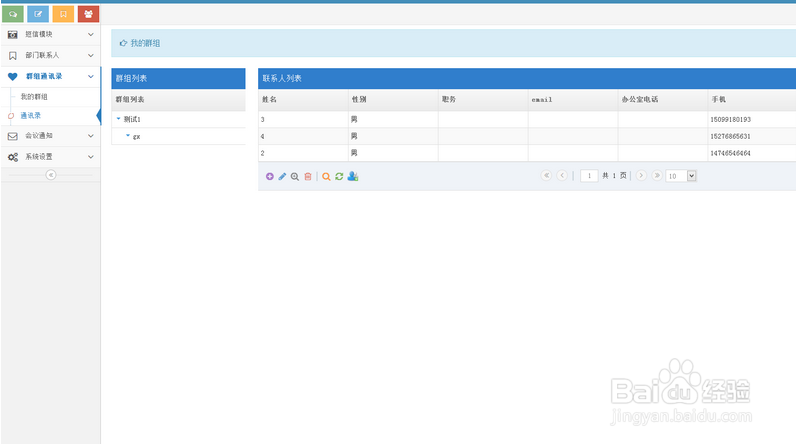Open the green chat shortcut button
Viewport: 796px width, 444px height.
[13, 14]
